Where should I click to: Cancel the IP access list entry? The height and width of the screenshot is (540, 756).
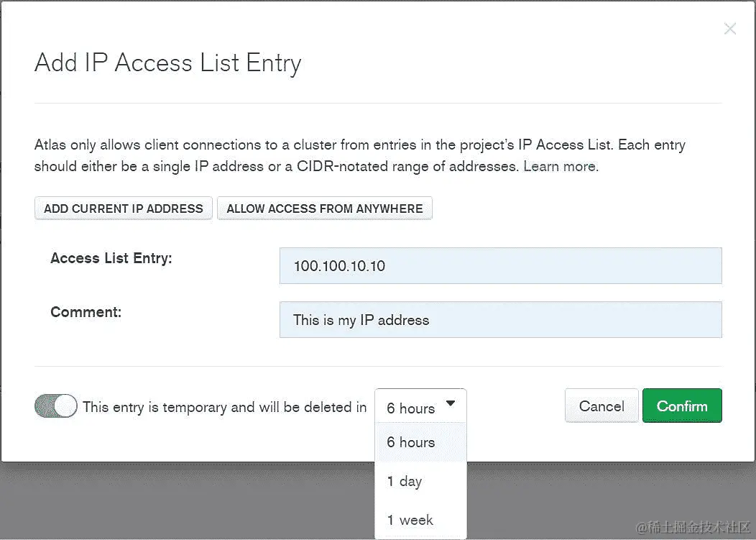601,406
